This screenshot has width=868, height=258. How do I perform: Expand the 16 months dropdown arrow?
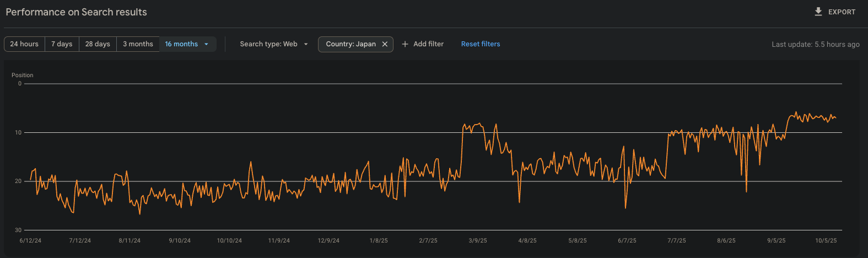[x=207, y=44]
